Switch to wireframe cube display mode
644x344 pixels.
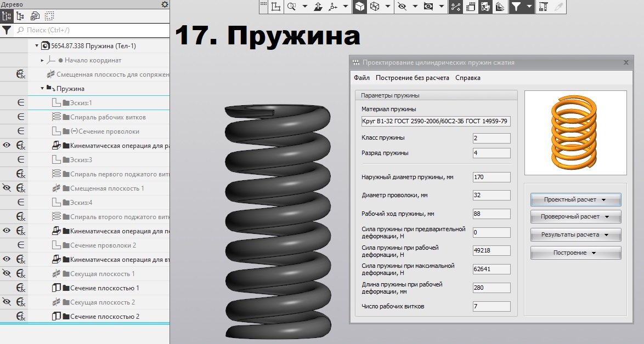coord(374,7)
